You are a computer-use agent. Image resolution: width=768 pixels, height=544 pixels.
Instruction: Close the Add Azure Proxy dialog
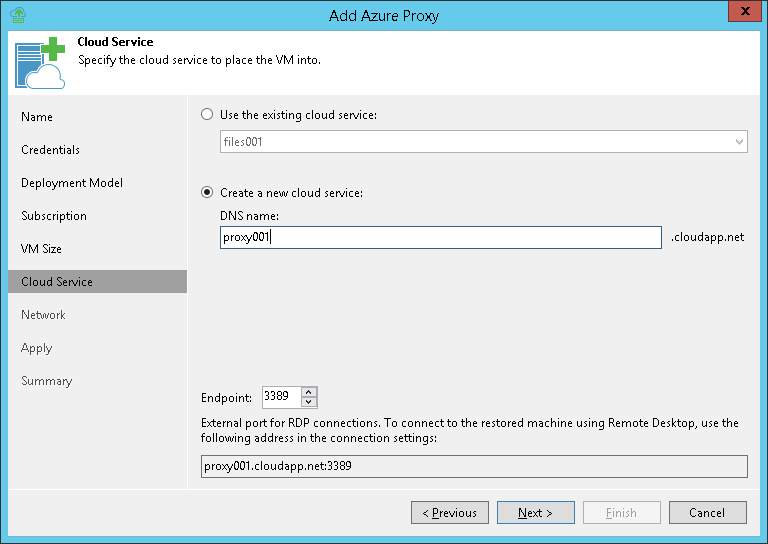click(x=745, y=11)
